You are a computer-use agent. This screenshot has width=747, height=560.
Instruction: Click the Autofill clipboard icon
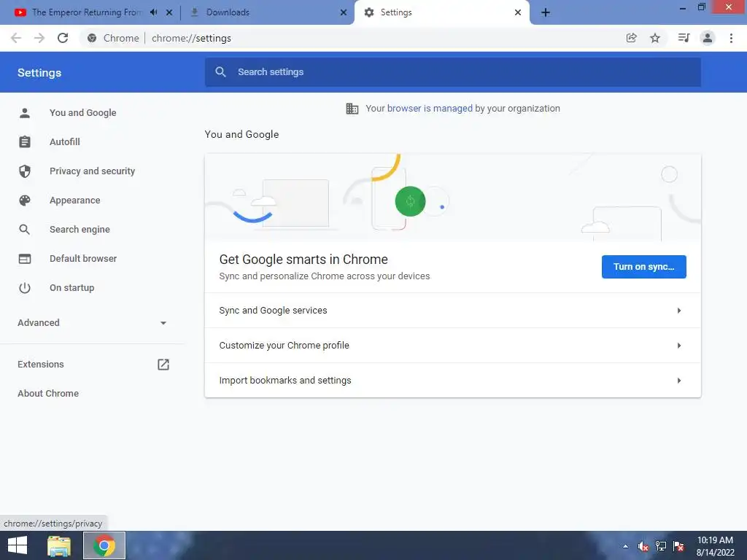(25, 142)
